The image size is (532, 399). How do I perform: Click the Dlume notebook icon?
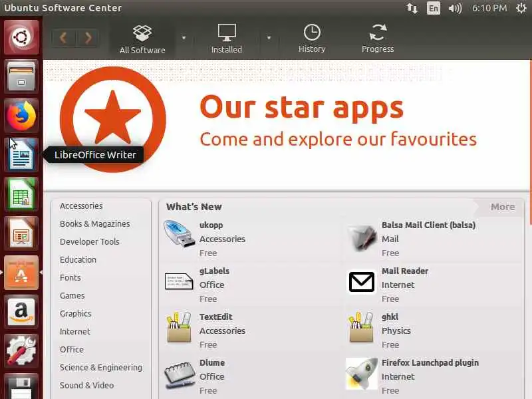tap(179, 375)
